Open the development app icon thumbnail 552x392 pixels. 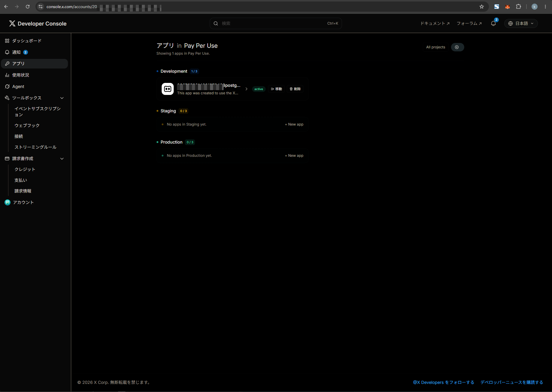tap(168, 89)
